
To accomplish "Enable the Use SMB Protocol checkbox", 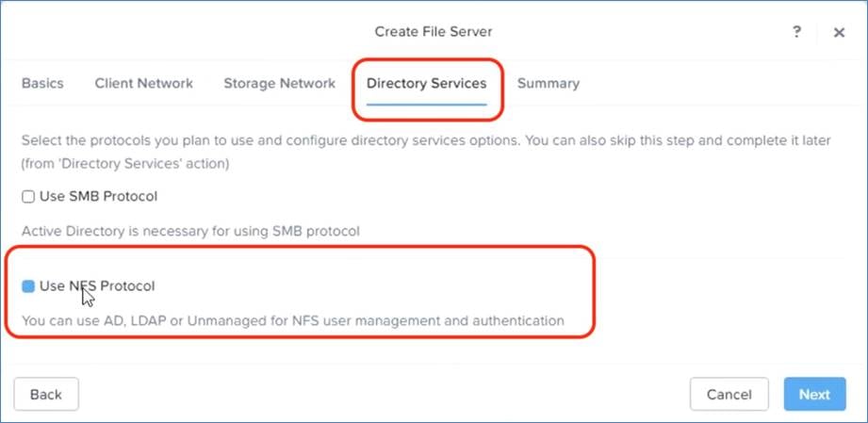I will tap(27, 197).
